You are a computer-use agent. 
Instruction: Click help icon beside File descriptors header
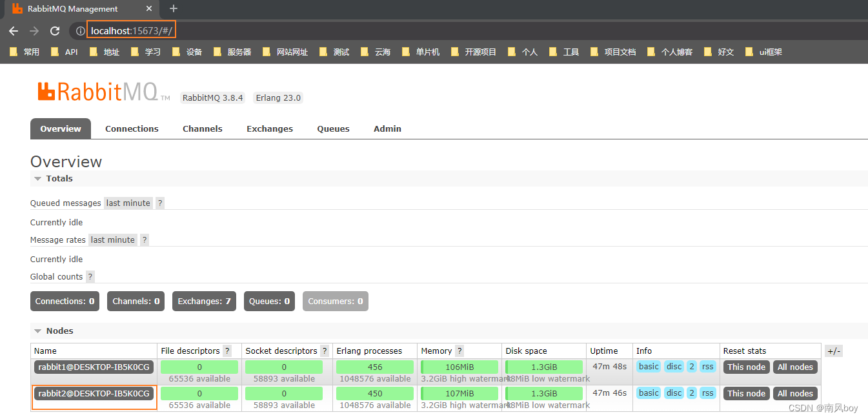click(x=227, y=351)
